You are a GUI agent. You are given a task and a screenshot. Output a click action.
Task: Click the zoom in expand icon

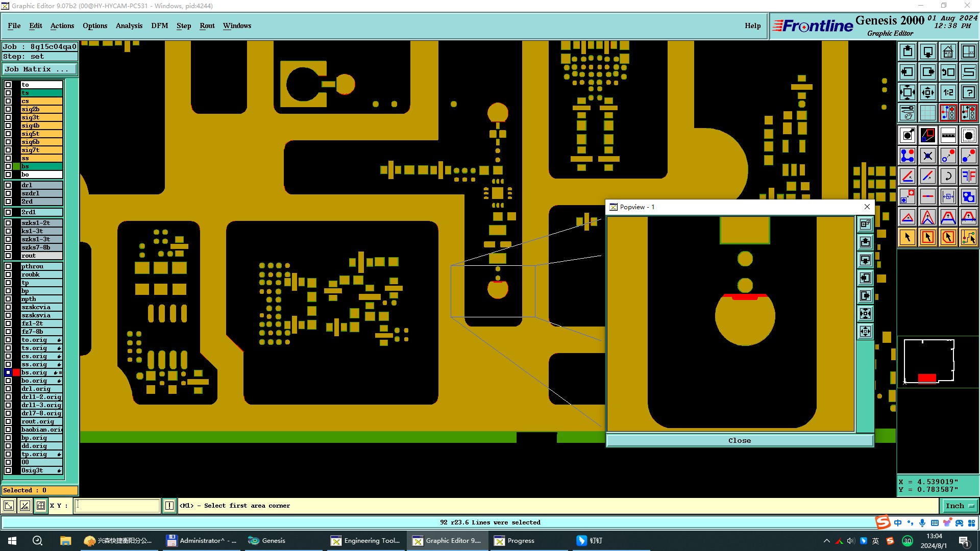[x=908, y=92]
